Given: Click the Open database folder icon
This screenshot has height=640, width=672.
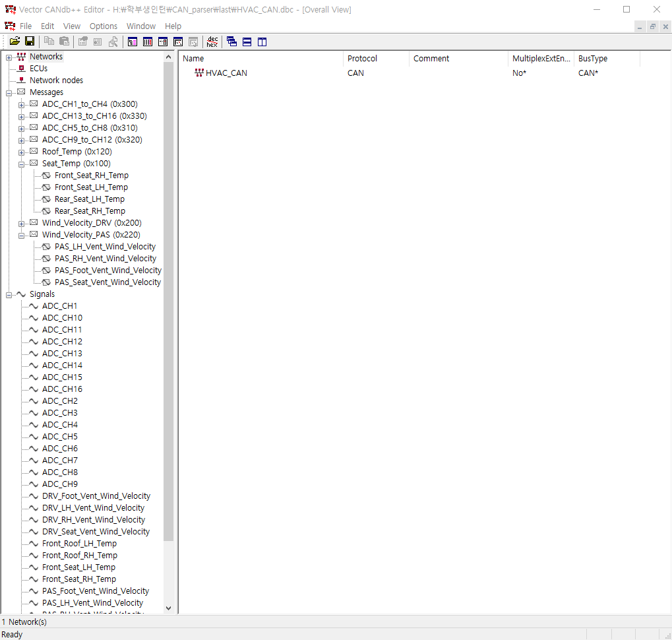Looking at the screenshot, I should [x=15, y=42].
